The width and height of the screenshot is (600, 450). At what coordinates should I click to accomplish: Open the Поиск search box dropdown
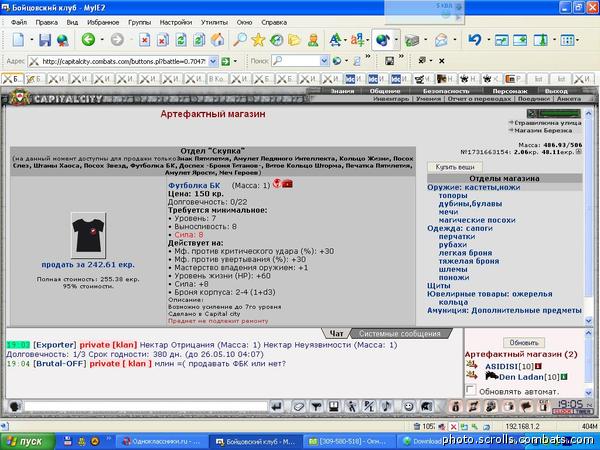click(x=324, y=61)
